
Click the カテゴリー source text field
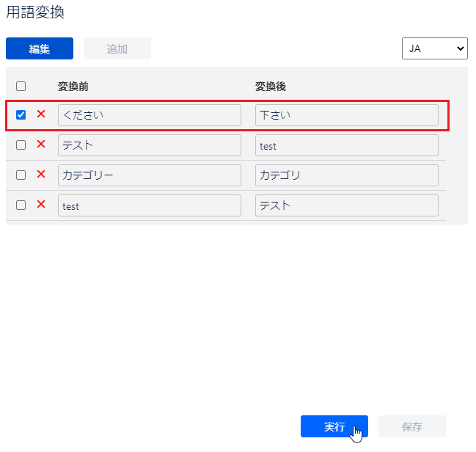(x=150, y=175)
